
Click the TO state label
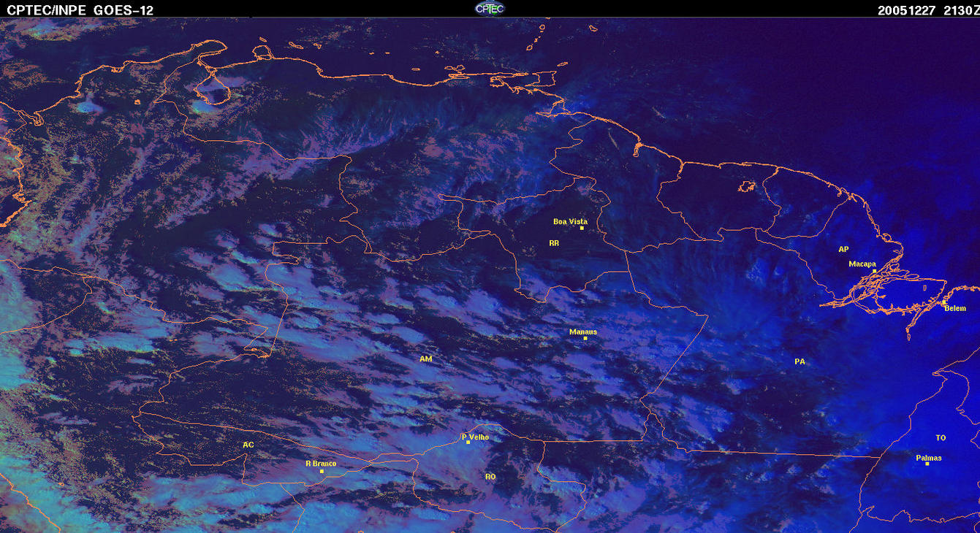click(941, 438)
